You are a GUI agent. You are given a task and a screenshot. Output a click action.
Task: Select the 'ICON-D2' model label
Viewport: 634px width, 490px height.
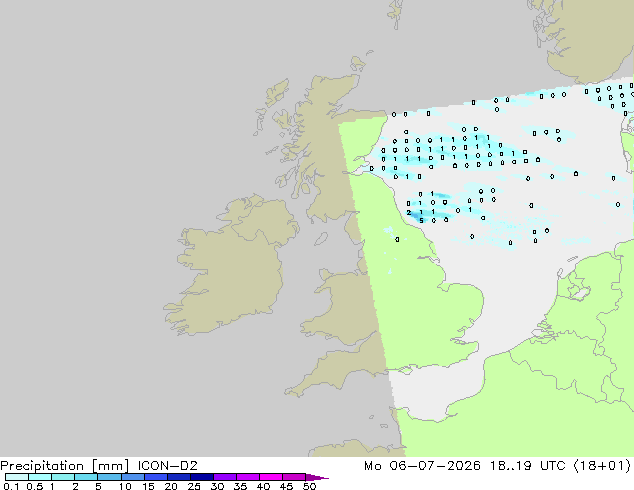(167, 466)
